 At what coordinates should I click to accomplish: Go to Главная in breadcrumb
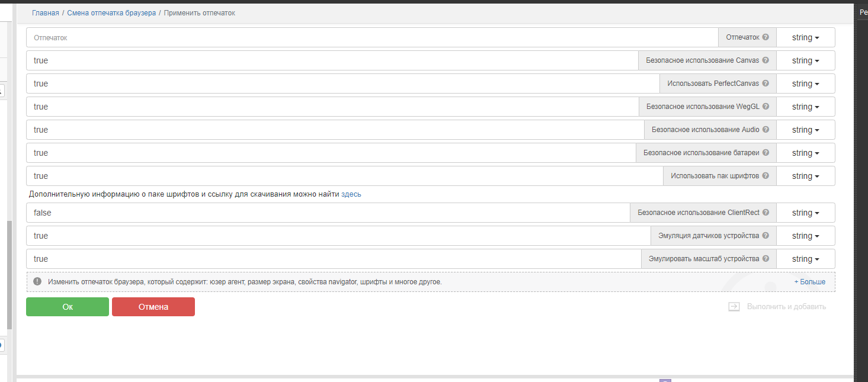pyautogui.click(x=46, y=13)
